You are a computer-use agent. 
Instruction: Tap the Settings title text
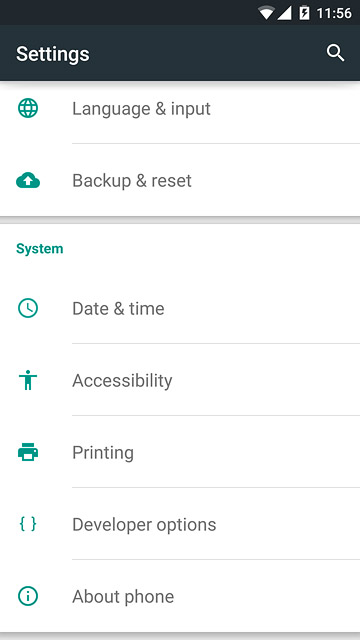point(53,54)
